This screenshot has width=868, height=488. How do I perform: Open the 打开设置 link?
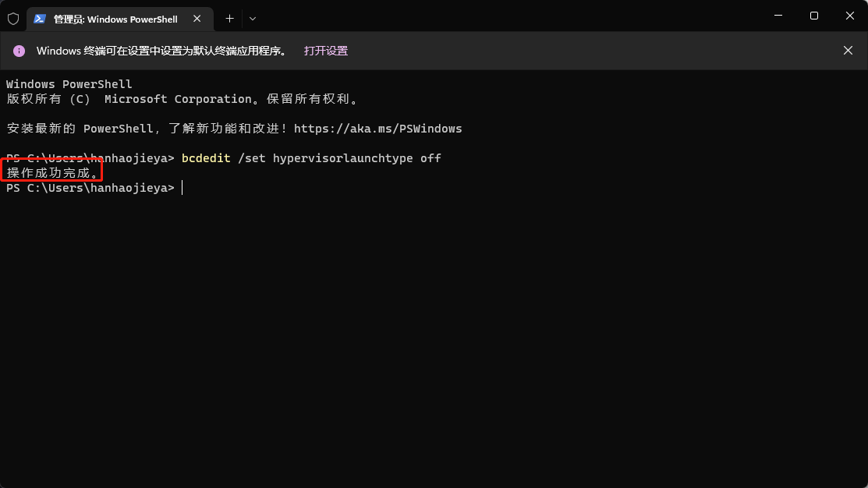pyautogui.click(x=325, y=51)
